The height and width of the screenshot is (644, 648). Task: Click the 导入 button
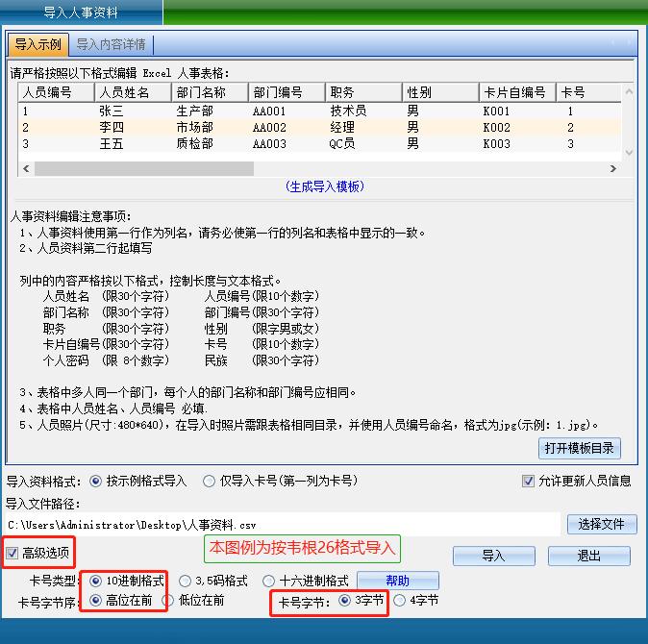tap(493, 556)
